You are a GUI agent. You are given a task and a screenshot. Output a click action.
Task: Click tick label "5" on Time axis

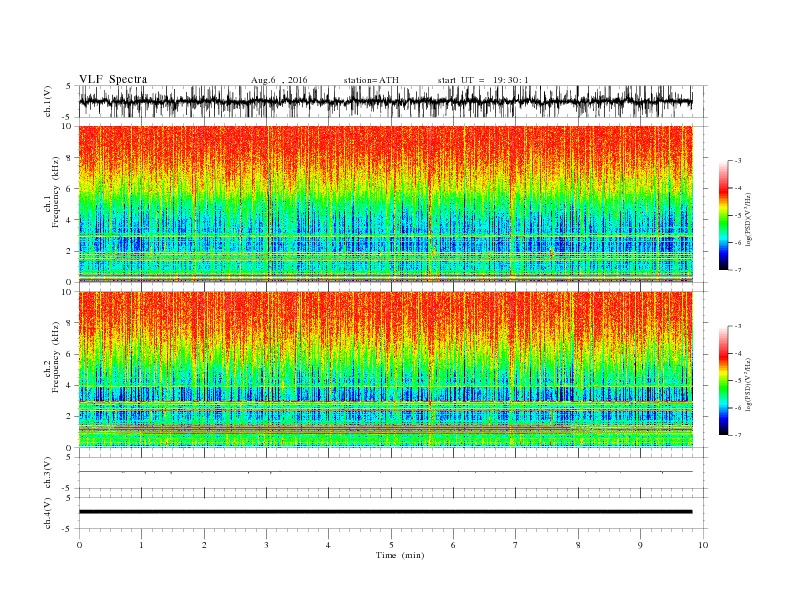click(x=391, y=545)
